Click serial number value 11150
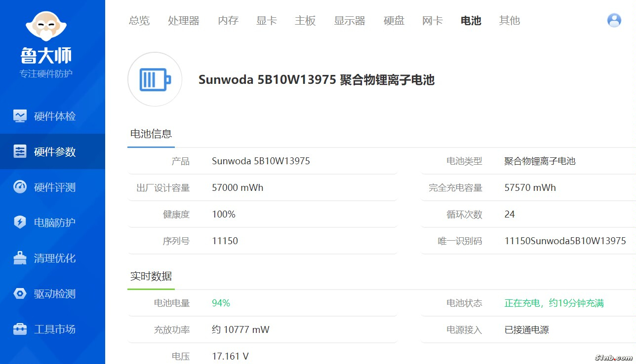The width and height of the screenshot is (636, 364). [225, 241]
